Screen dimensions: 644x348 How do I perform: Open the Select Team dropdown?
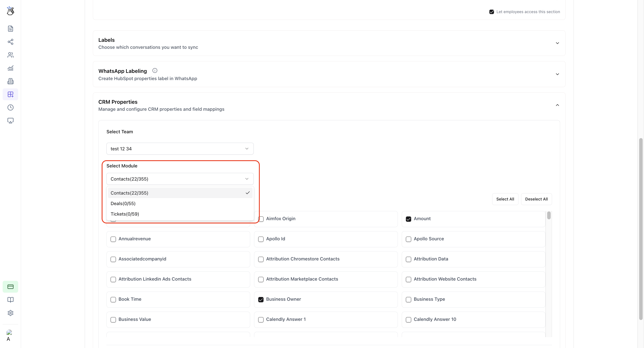point(180,149)
